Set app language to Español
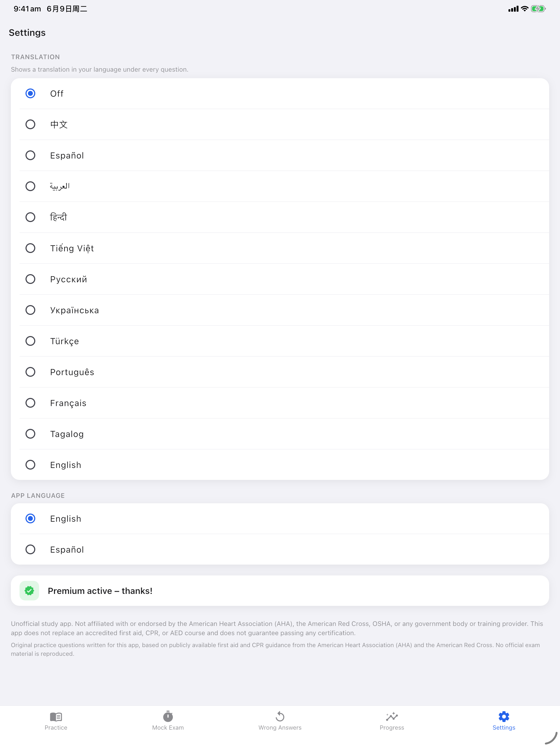 [x=280, y=549]
